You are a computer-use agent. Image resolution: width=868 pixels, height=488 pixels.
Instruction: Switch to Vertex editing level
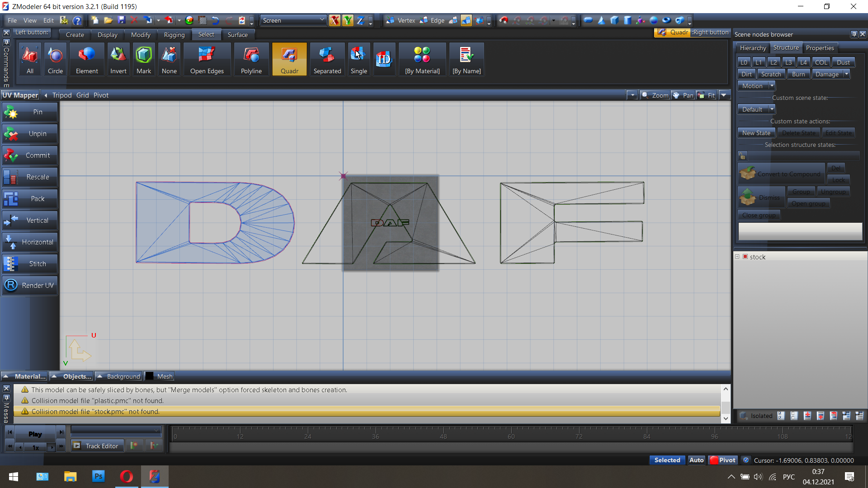[401, 20]
